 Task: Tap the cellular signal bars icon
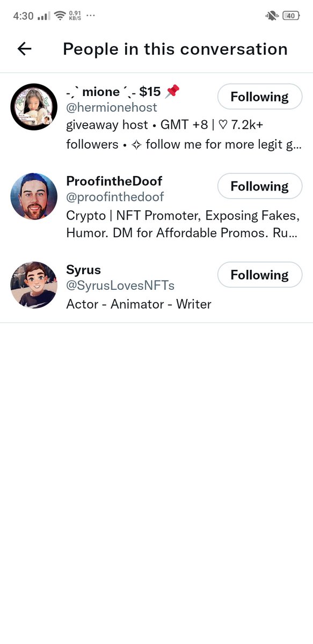[x=43, y=16]
